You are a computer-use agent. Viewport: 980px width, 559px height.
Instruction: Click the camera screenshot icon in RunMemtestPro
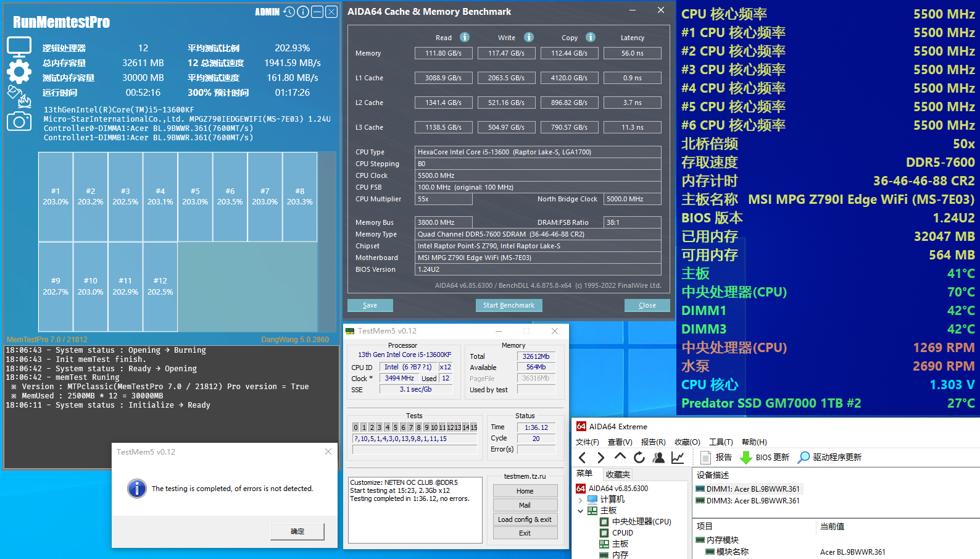pos(19,121)
